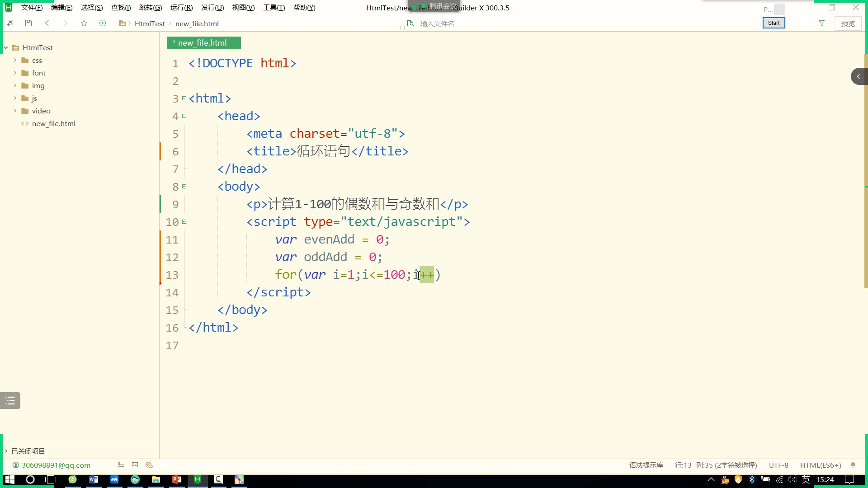Toggle fold marker on the script line 10
The height and width of the screenshot is (488, 868).
[x=184, y=222]
